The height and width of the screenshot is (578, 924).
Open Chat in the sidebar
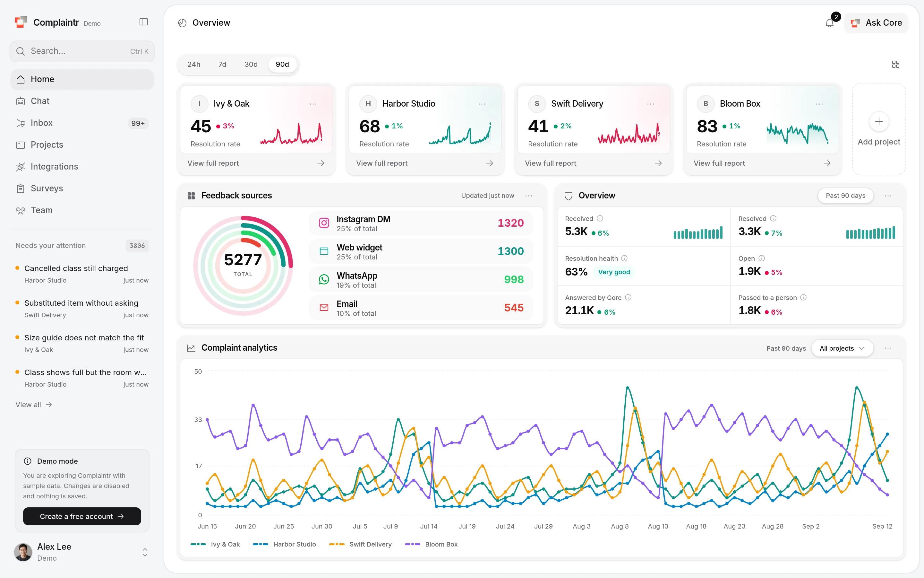click(82, 101)
